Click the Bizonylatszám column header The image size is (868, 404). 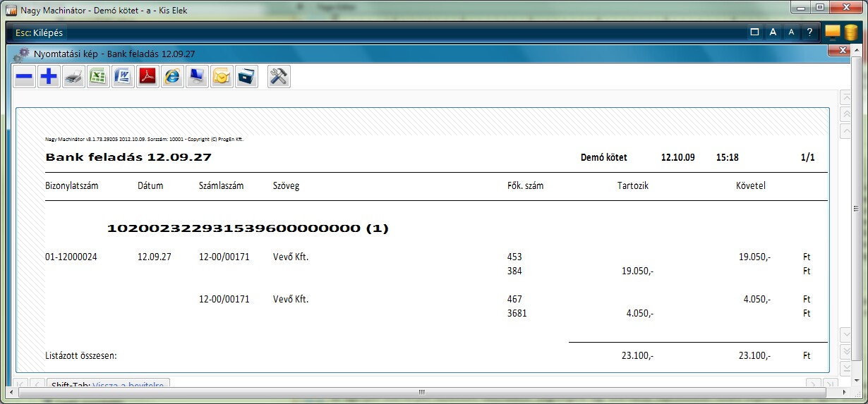[x=71, y=186]
